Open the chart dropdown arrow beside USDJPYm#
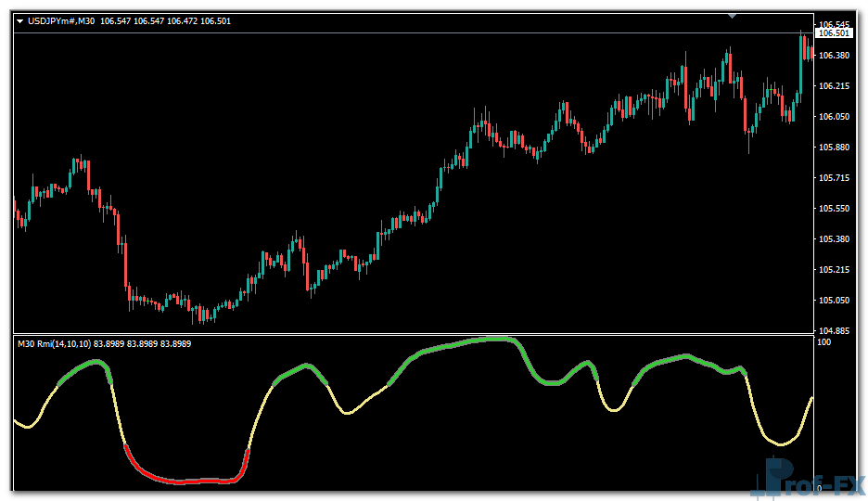The image size is (868, 501). pyautogui.click(x=20, y=20)
